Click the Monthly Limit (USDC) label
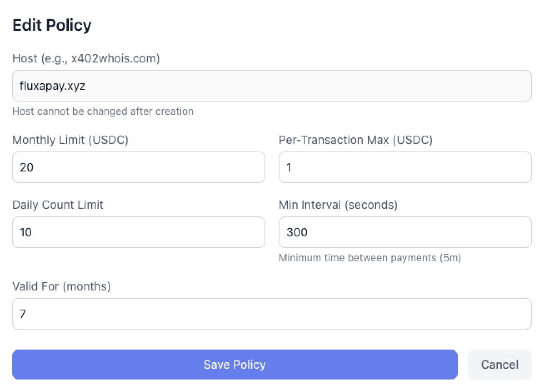This screenshot has height=392, width=544. coord(70,140)
